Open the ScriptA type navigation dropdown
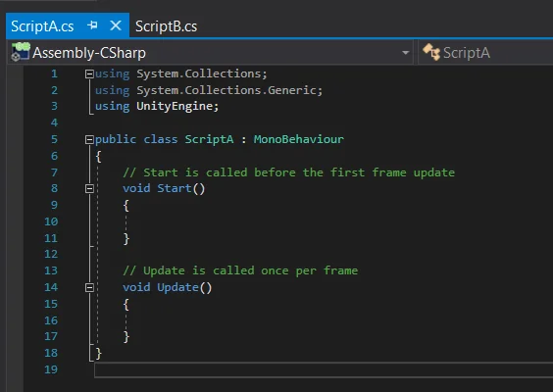This screenshot has width=553, height=392. (485, 53)
